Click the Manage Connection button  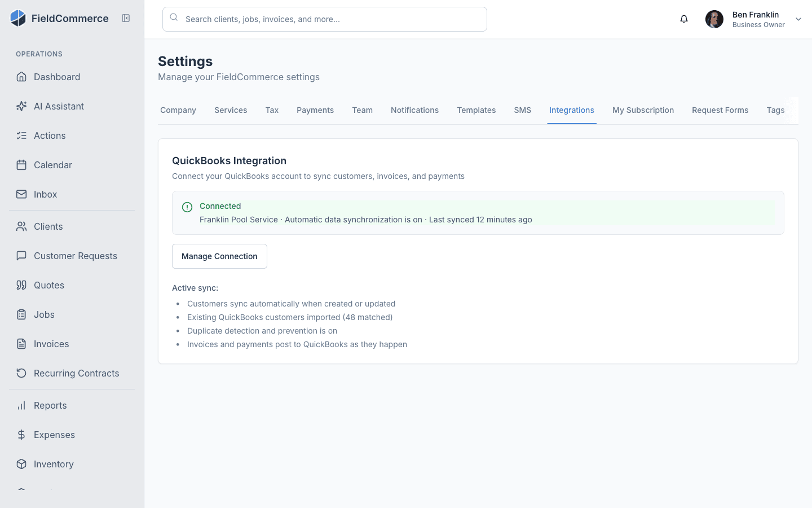click(x=219, y=256)
